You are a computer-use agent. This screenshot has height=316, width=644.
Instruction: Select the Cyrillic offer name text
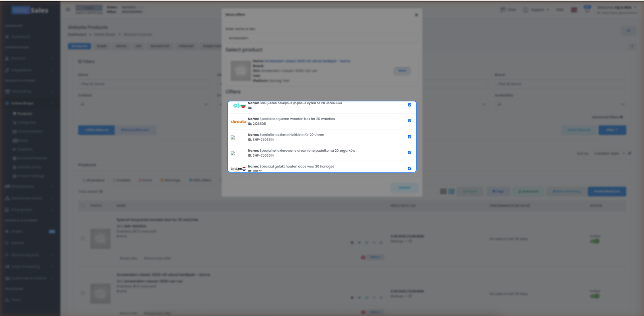click(x=301, y=103)
